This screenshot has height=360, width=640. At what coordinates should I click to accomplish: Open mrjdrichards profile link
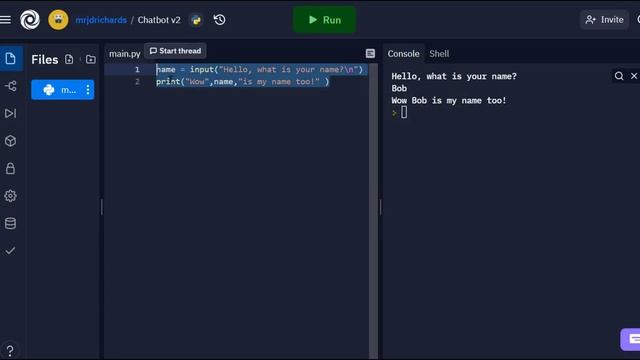coord(101,20)
